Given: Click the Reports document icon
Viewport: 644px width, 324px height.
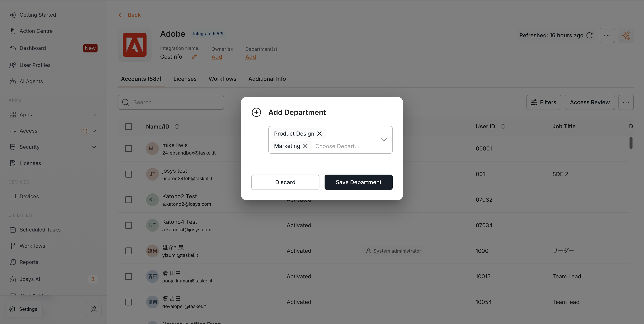Looking at the screenshot, I should tap(13, 262).
